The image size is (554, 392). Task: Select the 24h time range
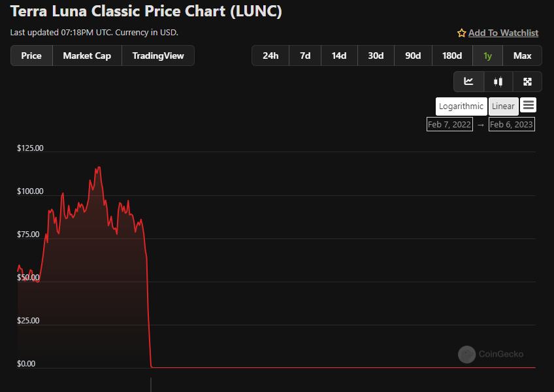tap(270, 56)
